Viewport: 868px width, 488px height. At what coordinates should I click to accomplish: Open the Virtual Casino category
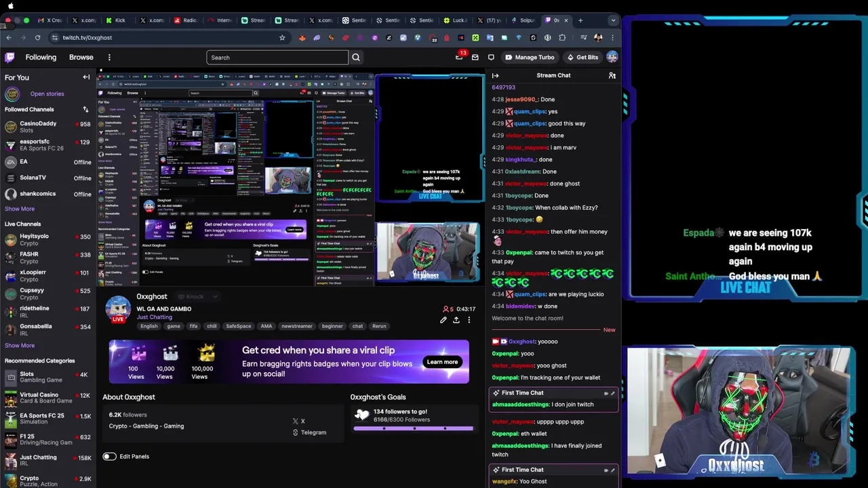[47, 398]
